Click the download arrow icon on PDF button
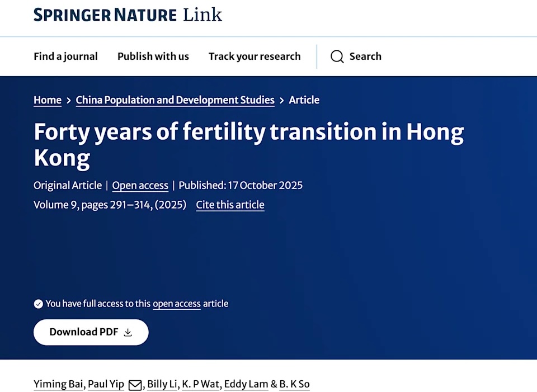 128,332
